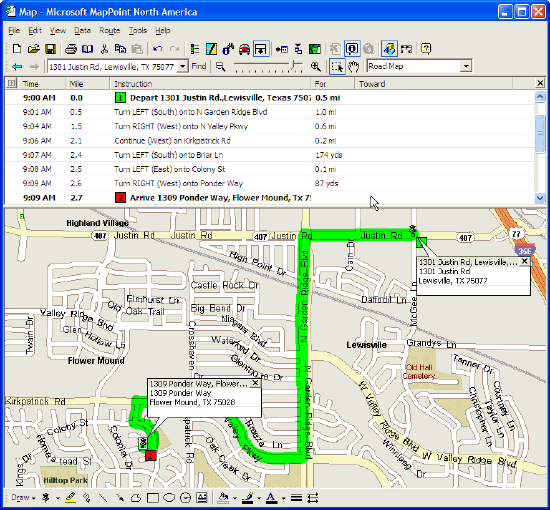This screenshot has height=510, width=550.
Task: Open the Help menu
Action: tap(163, 31)
